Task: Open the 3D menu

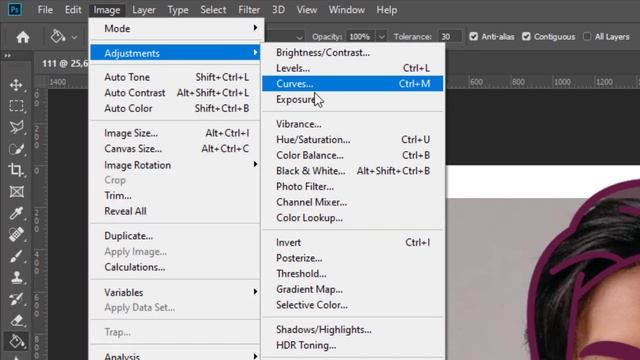Action: pyautogui.click(x=278, y=10)
